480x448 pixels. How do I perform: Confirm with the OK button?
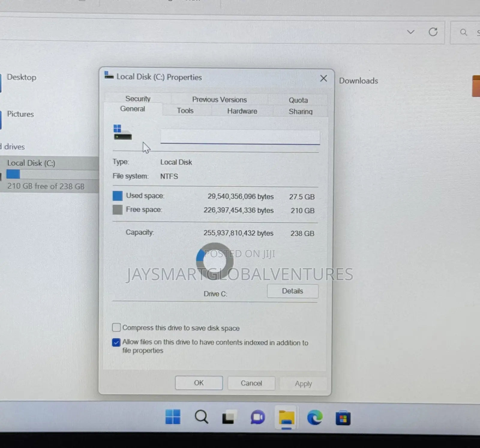point(199,383)
